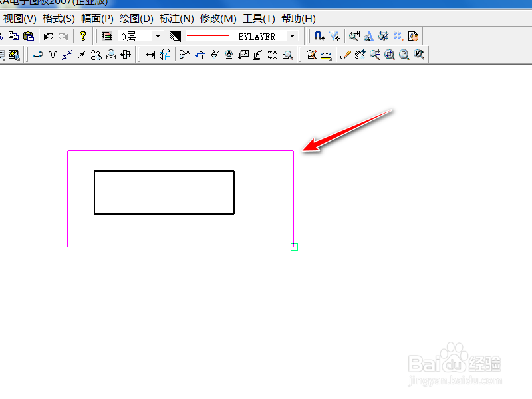Click the dynamic zoom plus-minus magnifier
The width and height of the screenshot is (532, 399).
[x=375, y=55]
